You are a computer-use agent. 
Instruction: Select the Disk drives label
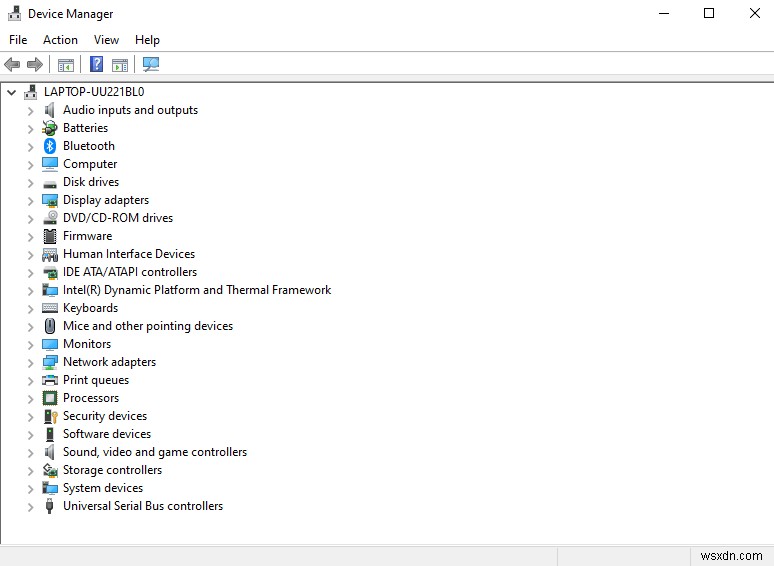point(91,182)
